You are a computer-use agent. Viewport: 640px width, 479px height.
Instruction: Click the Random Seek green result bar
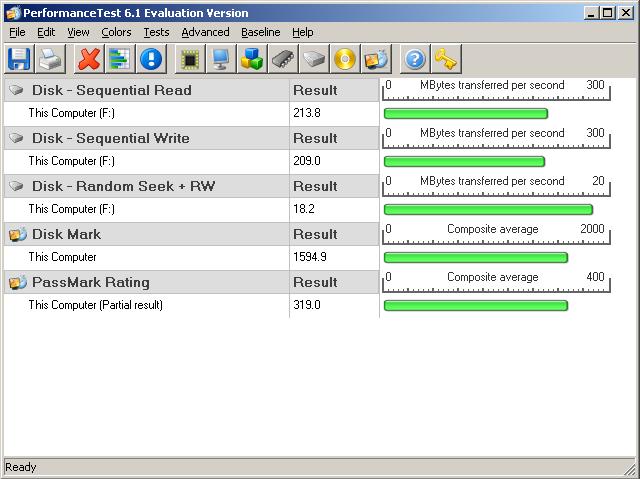[488, 210]
